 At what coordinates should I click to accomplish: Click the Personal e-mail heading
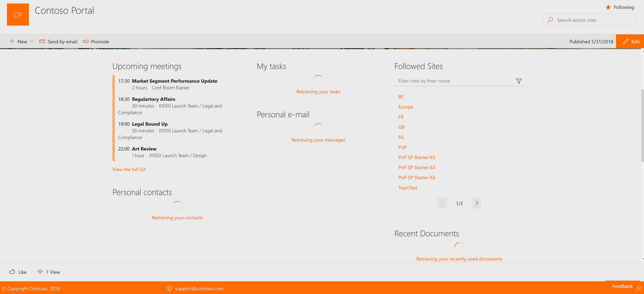(x=283, y=115)
